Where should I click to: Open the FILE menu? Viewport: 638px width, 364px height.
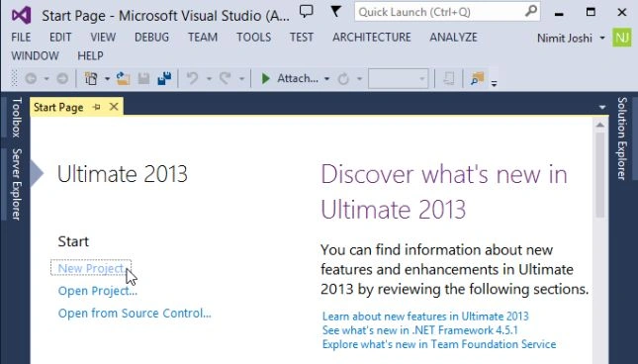coord(21,38)
